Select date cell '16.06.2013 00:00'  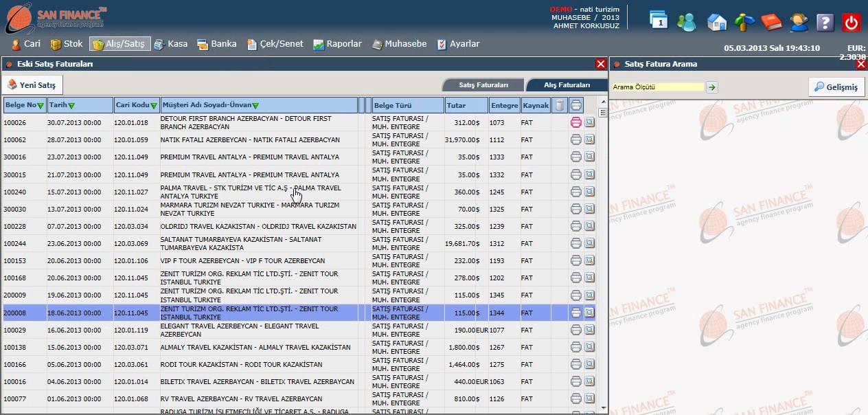(79, 330)
